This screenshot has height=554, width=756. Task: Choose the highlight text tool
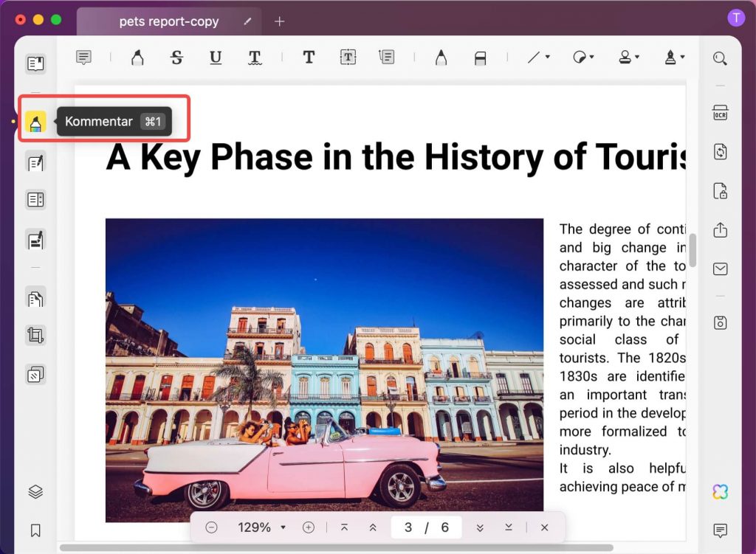(x=137, y=58)
